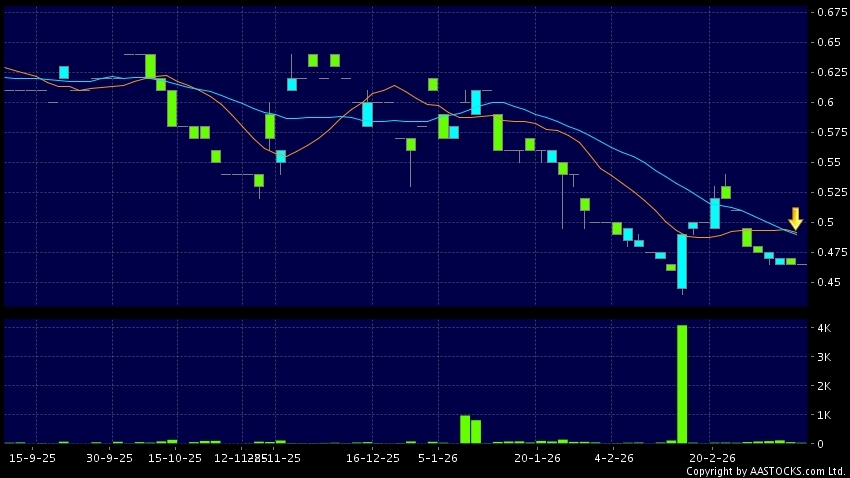Click the yellow down arrow marker

click(x=795, y=218)
